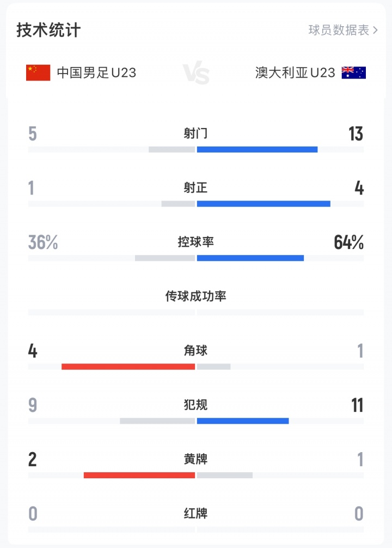392x548 pixels.
Task: Click the blue 控球率 possession bar
Action: (250, 258)
